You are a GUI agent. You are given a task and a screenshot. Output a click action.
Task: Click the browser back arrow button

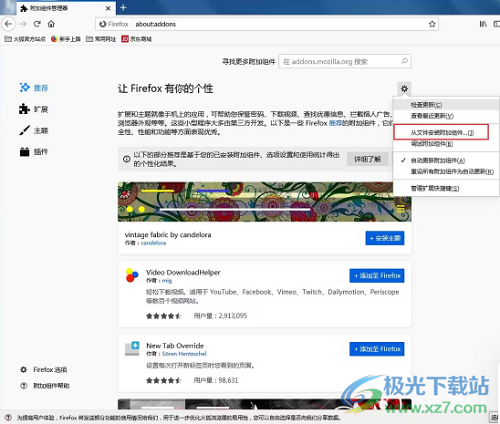(8, 24)
